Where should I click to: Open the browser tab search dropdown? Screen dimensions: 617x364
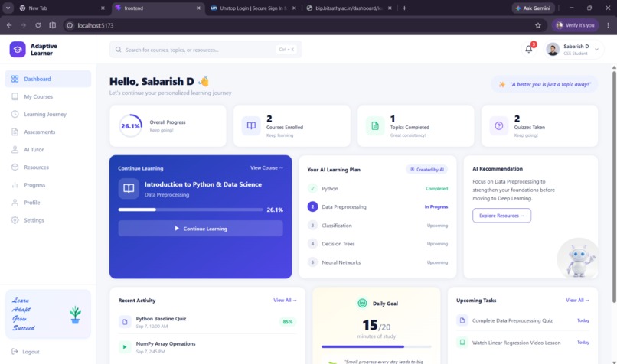point(8,8)
